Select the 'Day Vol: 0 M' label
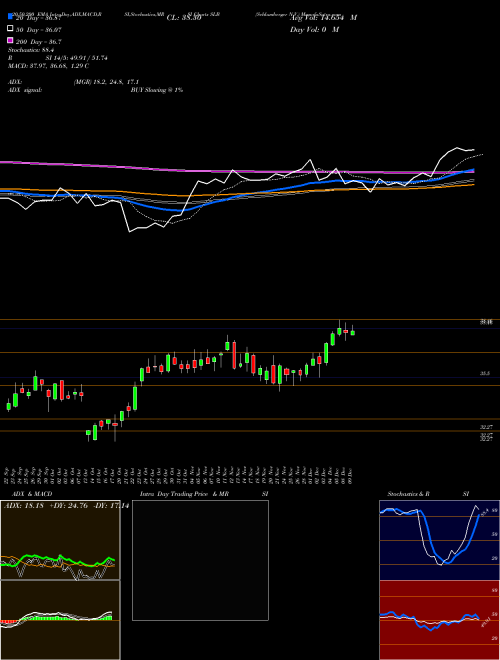Viewport: 500px width, 660px height. [314, 29]
